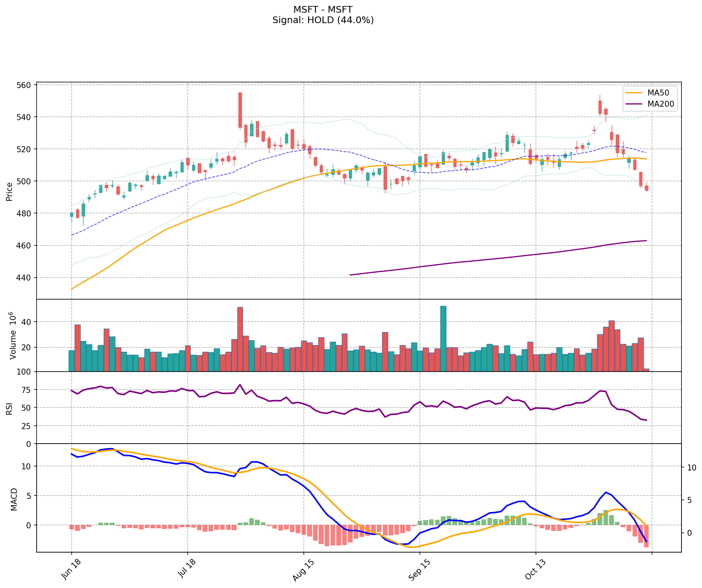This screenshot has height=588, width=702.
Task: Click the MSFT - MSFT chart title
Action: point(323,9)
